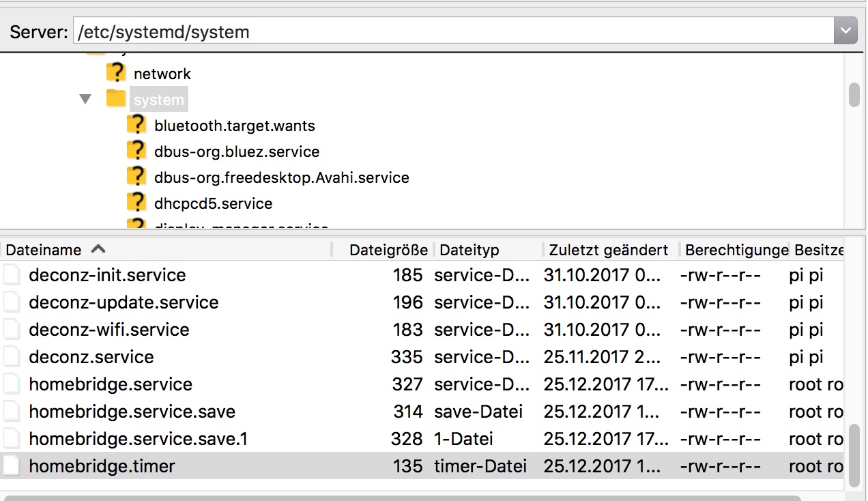Click the dhcpcd5.service question-mark icon
This screenshot has height=501, width=868.
tap(137, 203)
